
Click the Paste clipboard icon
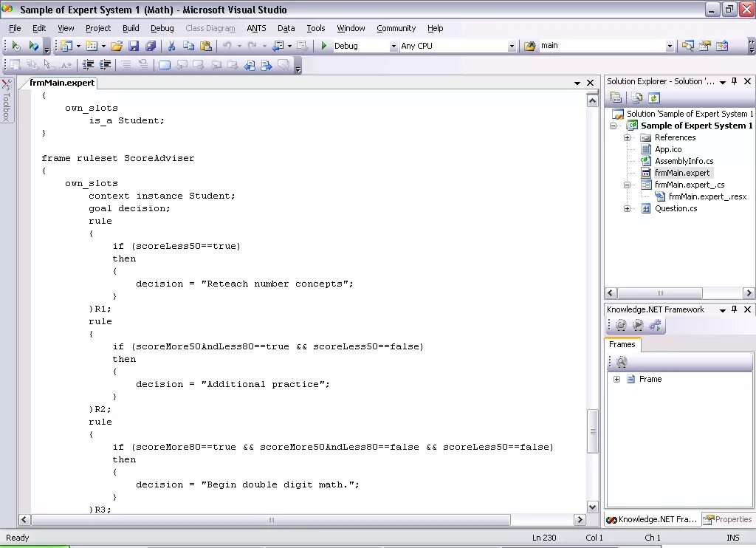pos(206,46)
